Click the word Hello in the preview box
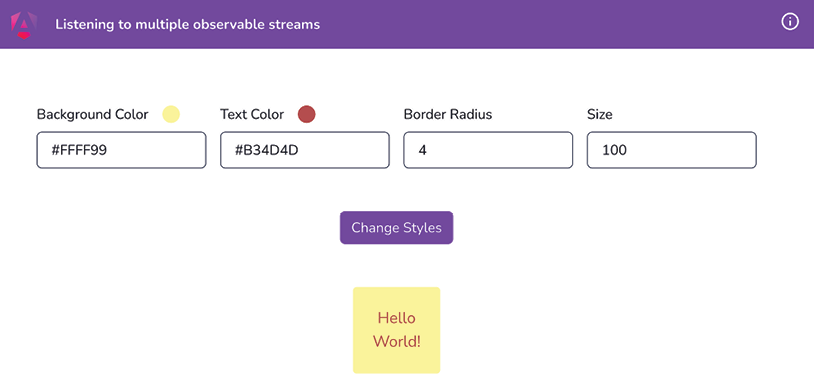 pyautogui.click(x=397, y=318)
